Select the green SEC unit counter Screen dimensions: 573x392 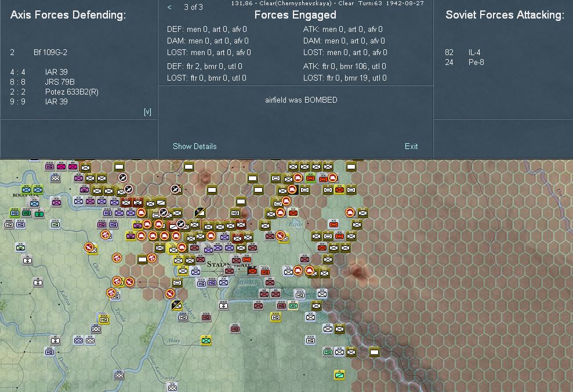click(293, 306)
